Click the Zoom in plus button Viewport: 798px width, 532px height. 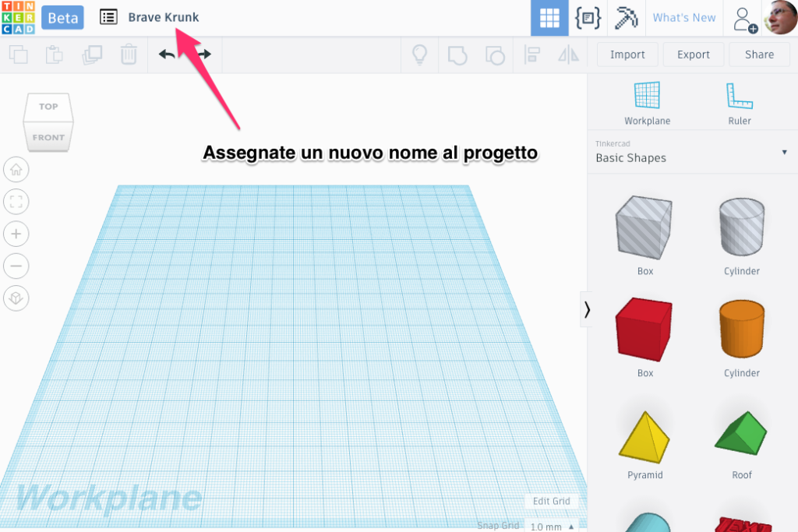[x=16, y=234]
